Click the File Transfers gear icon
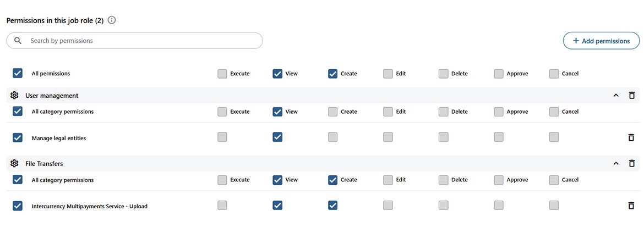Screen dimensions: 644x238 coord(15,163)
